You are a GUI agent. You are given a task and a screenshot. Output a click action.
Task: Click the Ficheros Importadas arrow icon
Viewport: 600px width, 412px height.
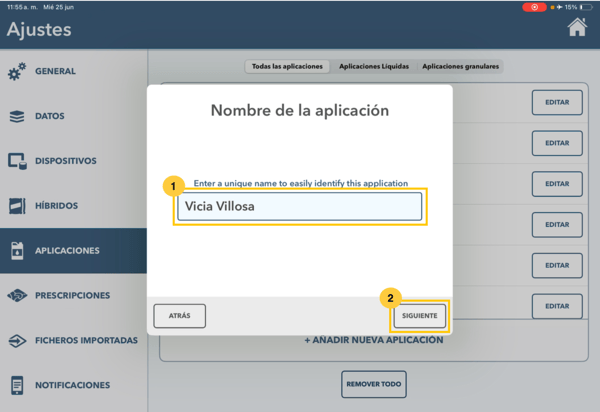(17, 340)
